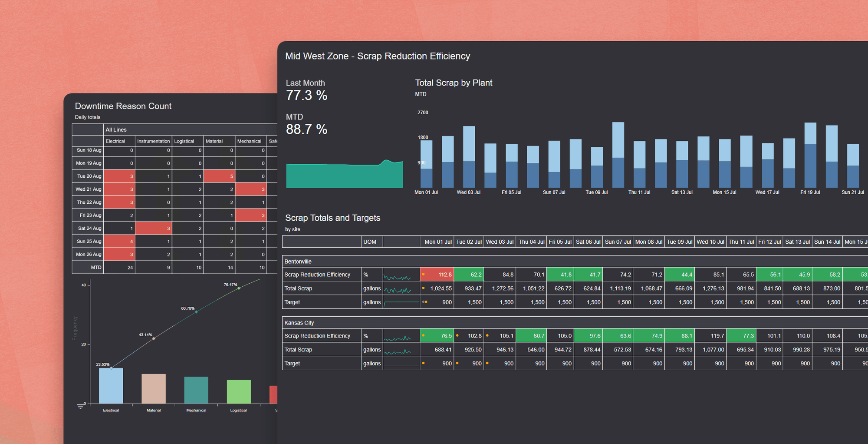Click the yellow dot beside Kansas City's 102.8 value

[x=457, y=335]
